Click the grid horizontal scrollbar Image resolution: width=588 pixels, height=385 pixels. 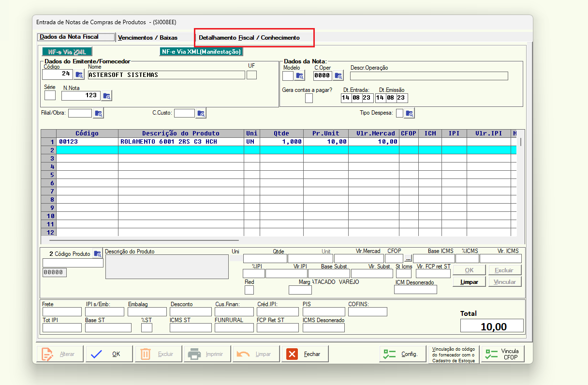[144, 240]
